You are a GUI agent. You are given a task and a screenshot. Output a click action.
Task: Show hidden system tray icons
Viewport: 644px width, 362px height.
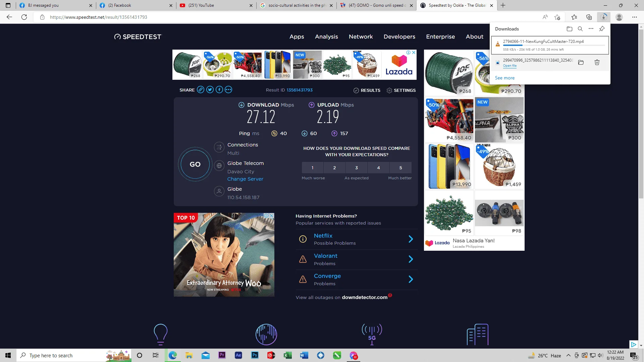point(568,355)
